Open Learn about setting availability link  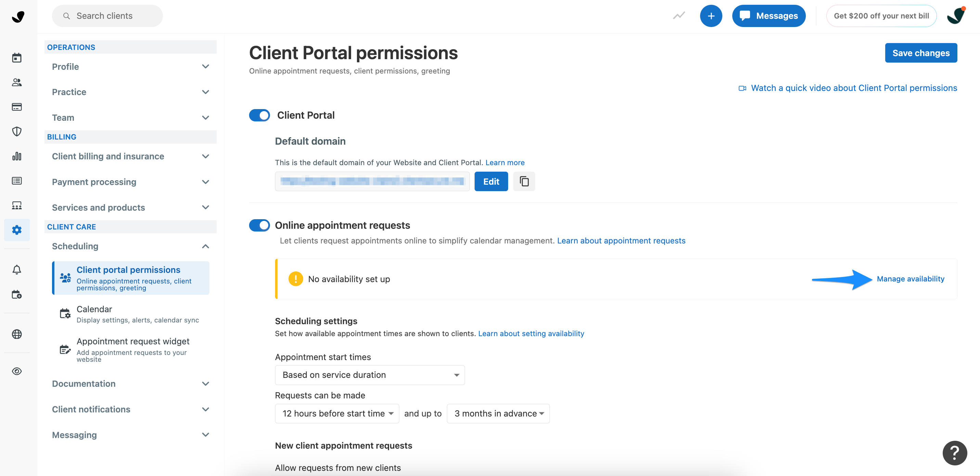pos(531,333)
